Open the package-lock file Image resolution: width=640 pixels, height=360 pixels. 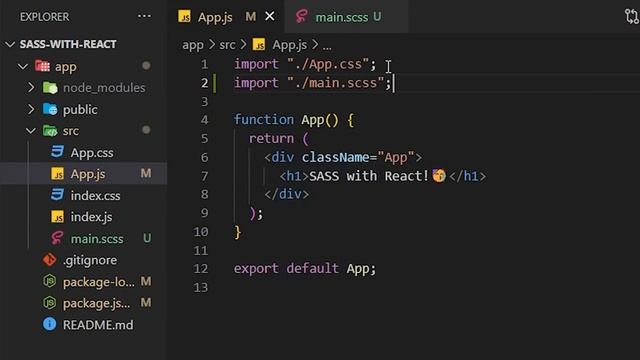[98, 282]
